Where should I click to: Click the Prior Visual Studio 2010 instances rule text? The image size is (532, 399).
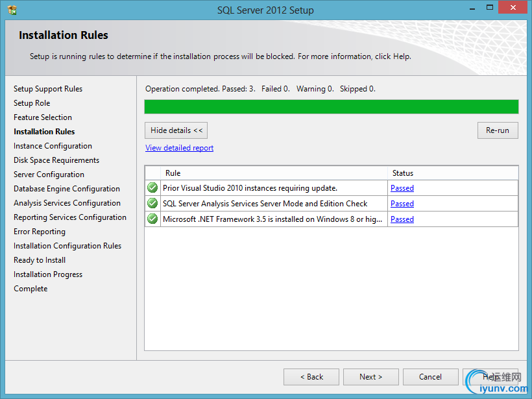250,188
